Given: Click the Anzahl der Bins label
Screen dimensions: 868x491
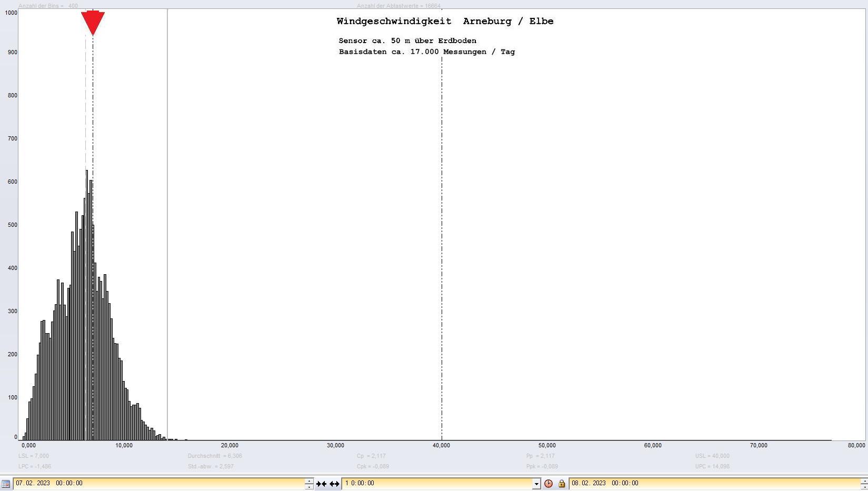Looking at the screenshot, I should click(x=48, y=6).
